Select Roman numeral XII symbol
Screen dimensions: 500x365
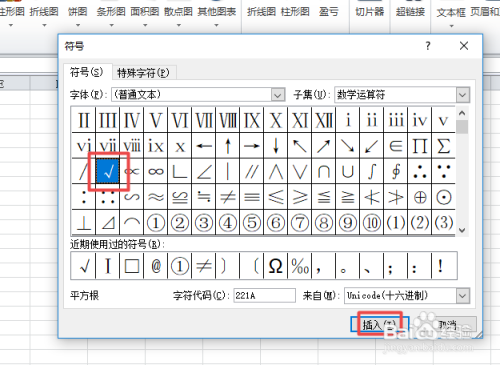tap(324, 120)
